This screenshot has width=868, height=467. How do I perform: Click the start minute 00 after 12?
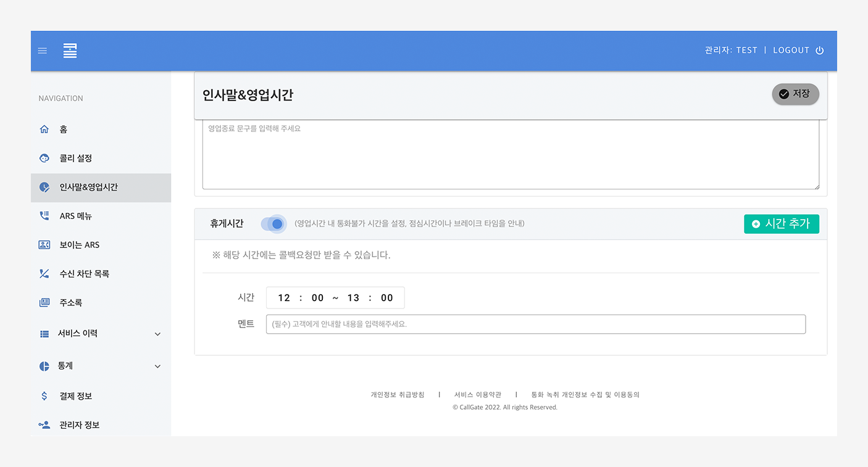318,298
